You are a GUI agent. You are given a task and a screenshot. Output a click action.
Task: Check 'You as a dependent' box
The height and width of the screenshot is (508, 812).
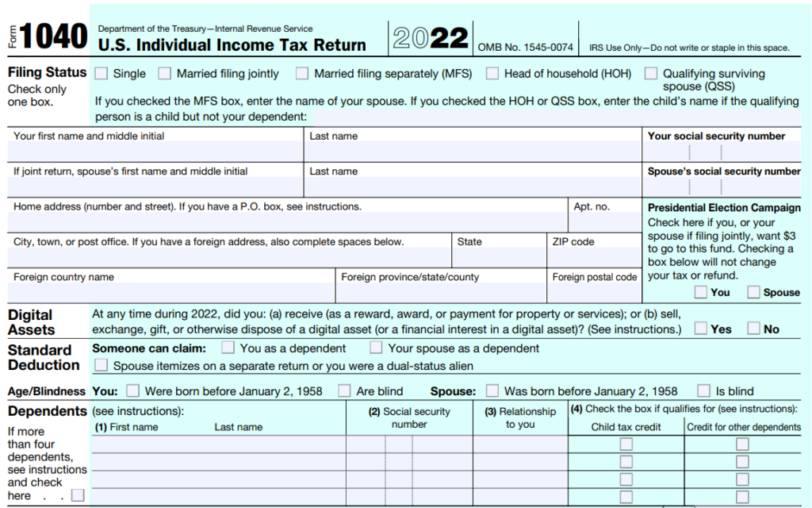(x=228, y=348)
